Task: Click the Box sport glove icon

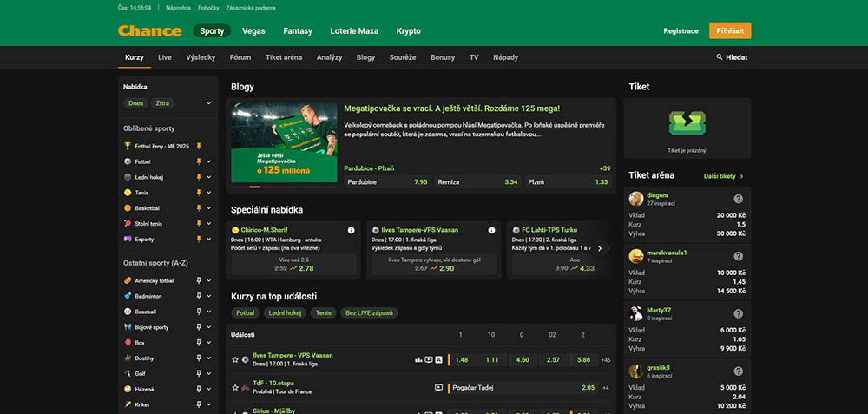Action: click(x=128, y=343)
